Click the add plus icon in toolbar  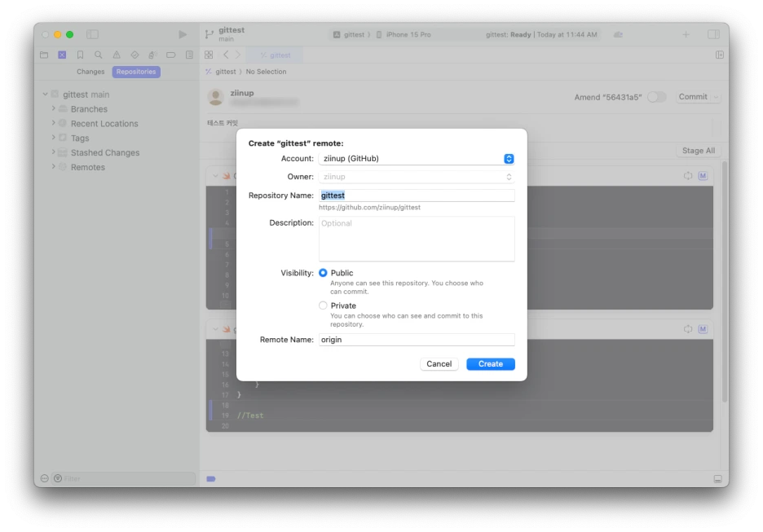coord(686,34)
